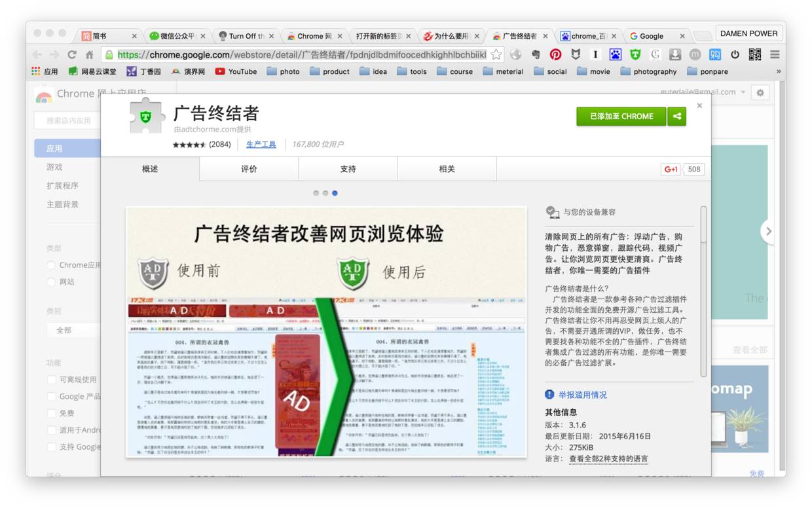Click 查看全部2种支持的语言 link
The width and height of the screenshot is (812, 508).
coord(608,459)
